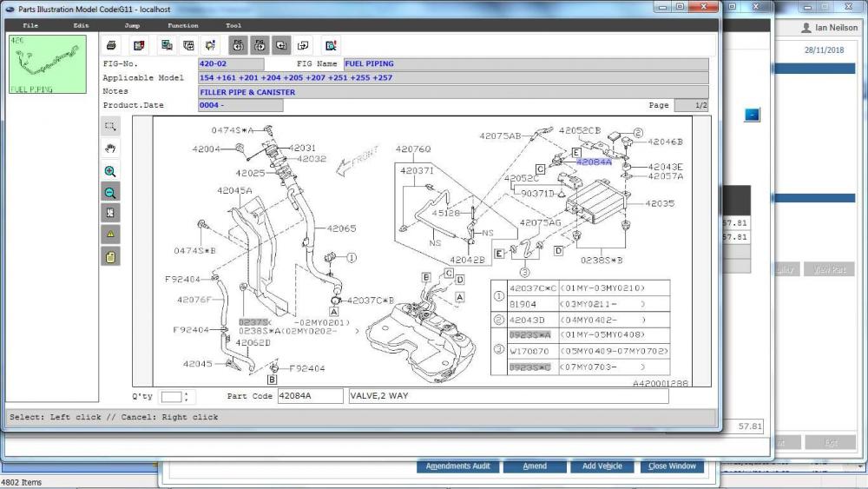
Task: Click part label 42045A in diagram
Action: (234, 190)
